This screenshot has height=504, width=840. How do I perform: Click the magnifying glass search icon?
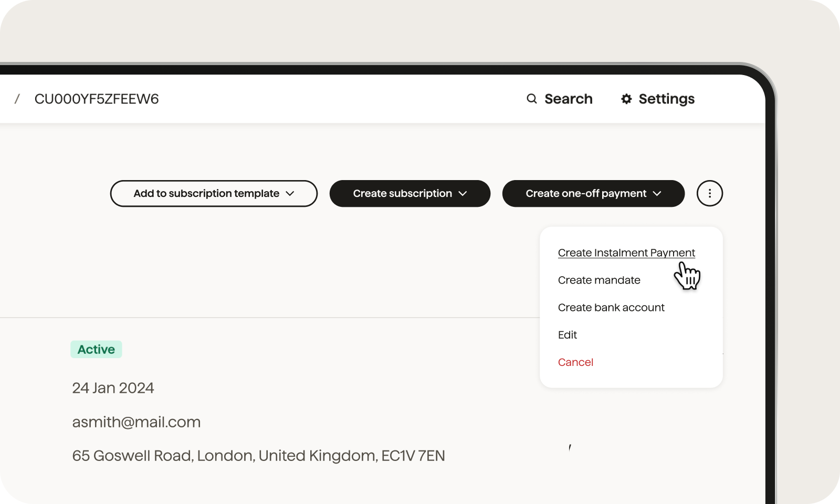coord(532,99)
